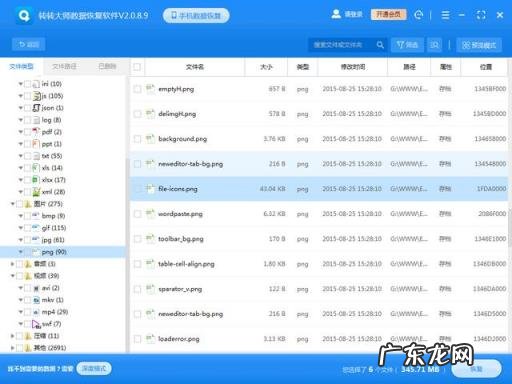Image resolution: width=512 pixels, height=384 pixels.
Task: Click the preview magnifier icon next to 筛选
Action: click(434, 45)
